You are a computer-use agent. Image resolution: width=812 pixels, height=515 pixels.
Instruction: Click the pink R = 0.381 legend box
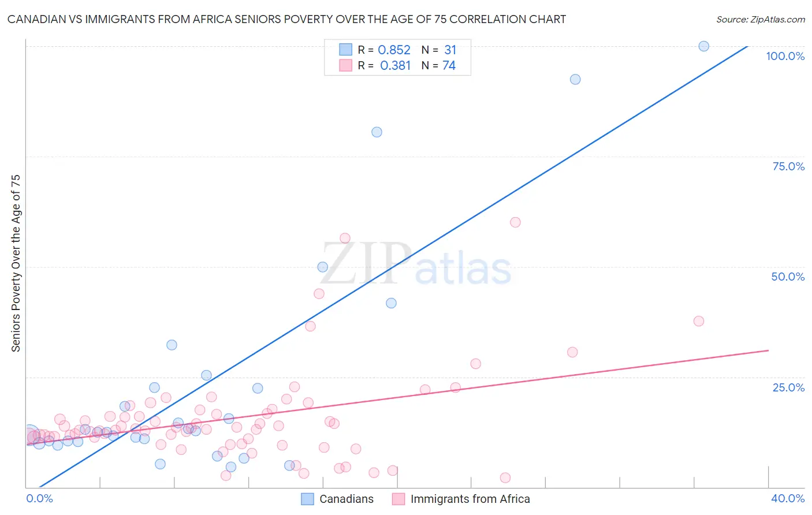pos(345,65)
